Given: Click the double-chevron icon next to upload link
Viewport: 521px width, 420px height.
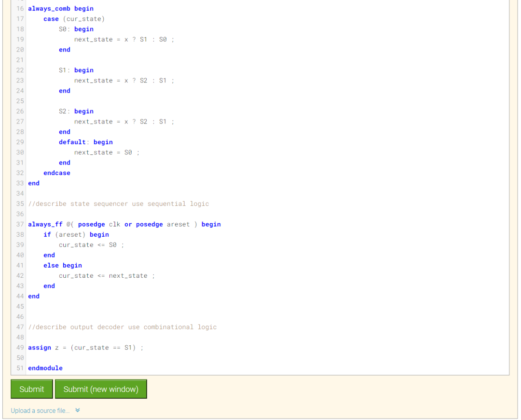Looking at the screenshot, I should pos(77,410).
